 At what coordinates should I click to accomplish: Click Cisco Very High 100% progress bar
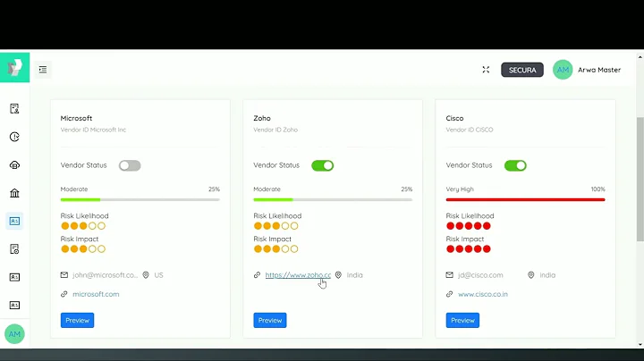point(525,200)
